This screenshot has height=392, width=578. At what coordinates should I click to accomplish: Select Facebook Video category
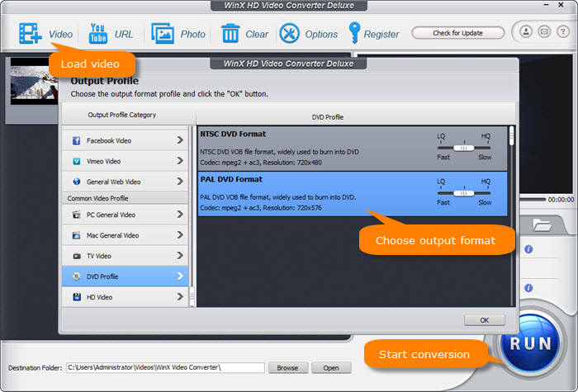[x=126, y=140]
